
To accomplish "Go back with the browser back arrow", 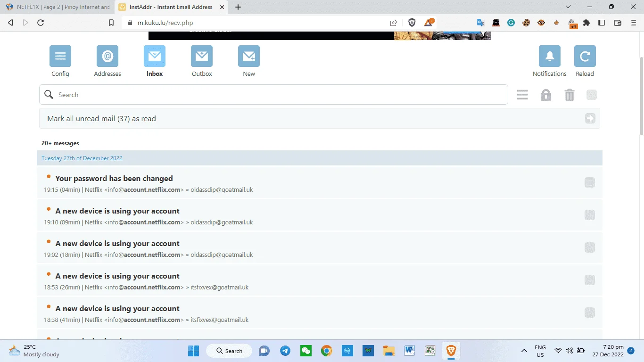I will tap(11, 23).
